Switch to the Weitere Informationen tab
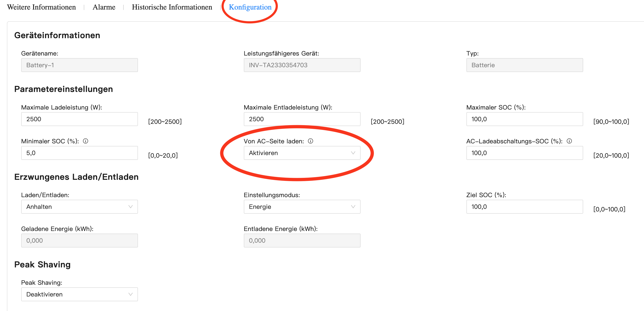The width and height of the screenshot is (644, 311). [42, 7]
